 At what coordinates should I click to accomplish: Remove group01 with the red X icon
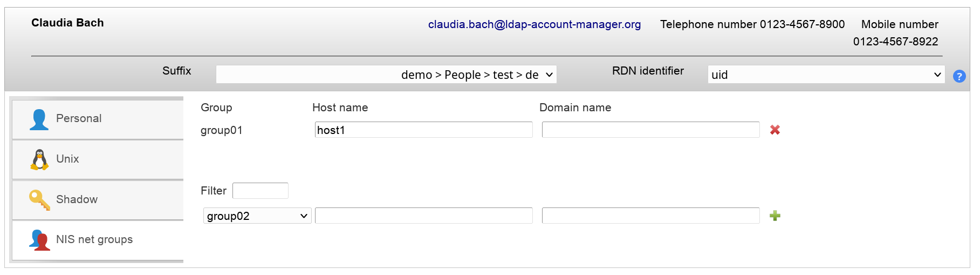click(x=775, y=130)
